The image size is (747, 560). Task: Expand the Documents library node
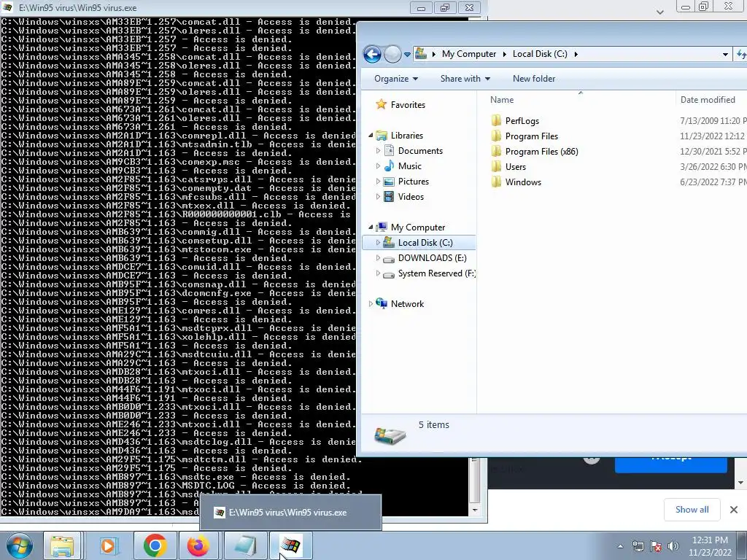tap(378, 150)
